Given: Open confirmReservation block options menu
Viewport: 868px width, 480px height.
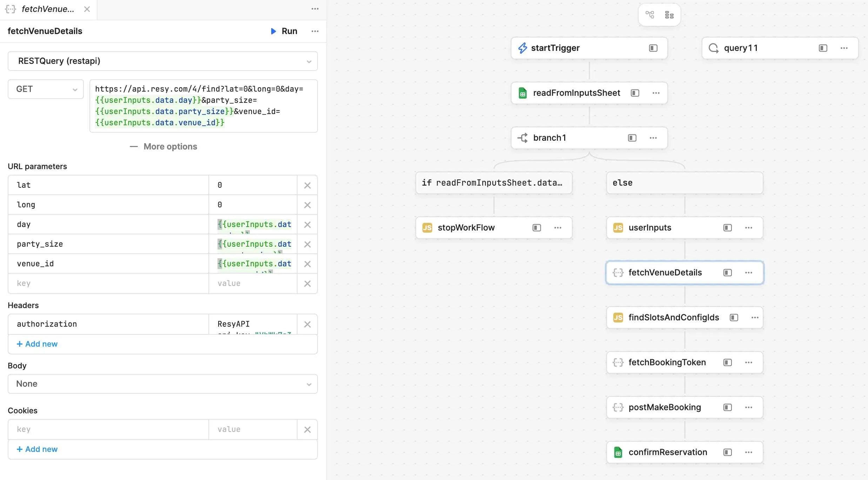Looking at the screenshot, I should coord(749,452).
